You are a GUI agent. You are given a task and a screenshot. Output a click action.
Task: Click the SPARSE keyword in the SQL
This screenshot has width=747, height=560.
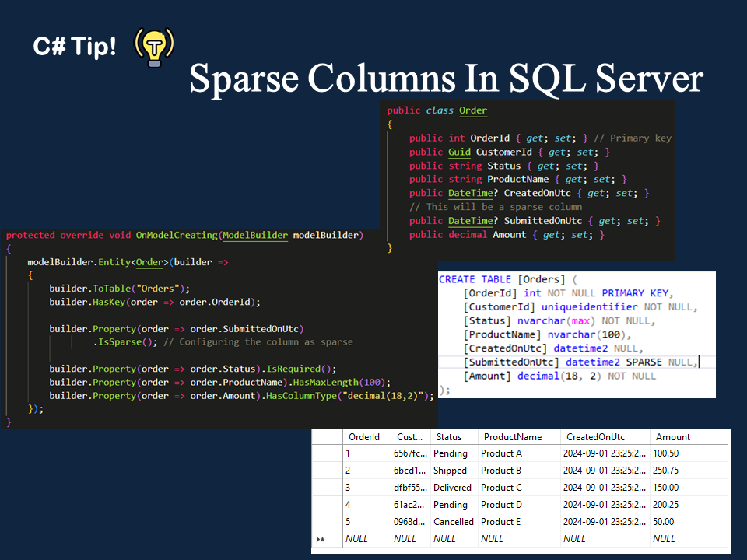pyautogui.click(x=644, y=362)
